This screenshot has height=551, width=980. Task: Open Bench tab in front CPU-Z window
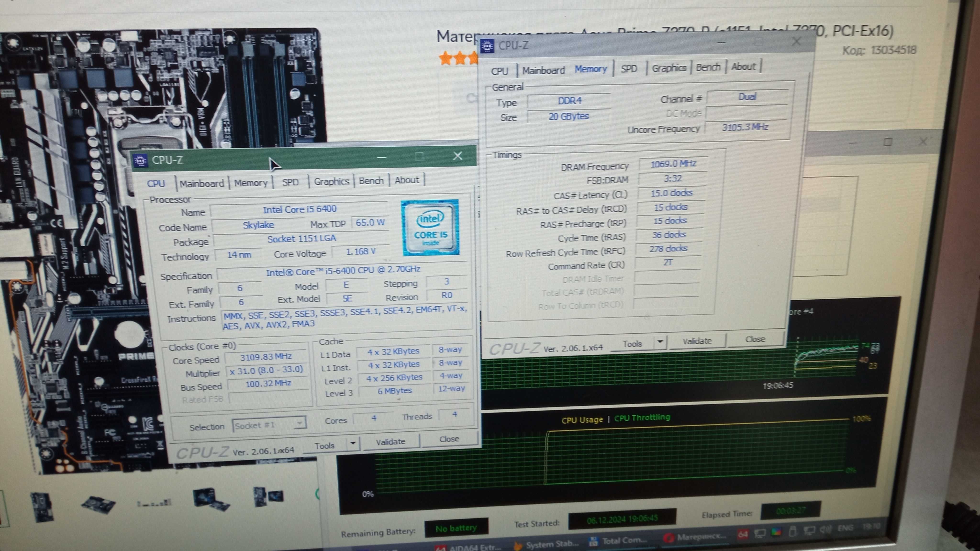click(371, 181)
